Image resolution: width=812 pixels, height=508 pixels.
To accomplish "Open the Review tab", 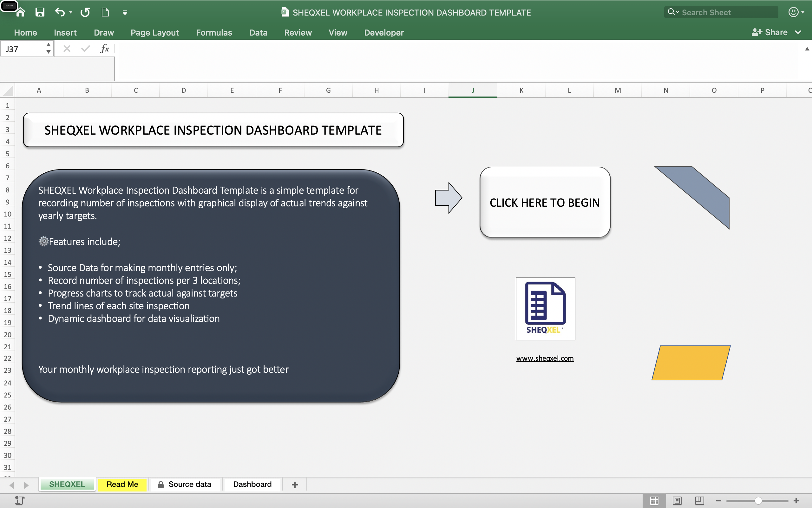I will (x=298, y=33).
